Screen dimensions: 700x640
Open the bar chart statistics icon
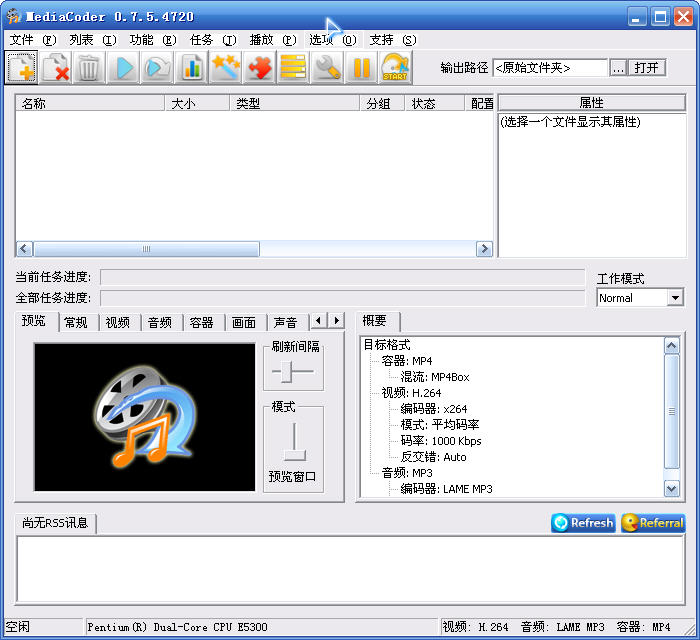[192, 68]
